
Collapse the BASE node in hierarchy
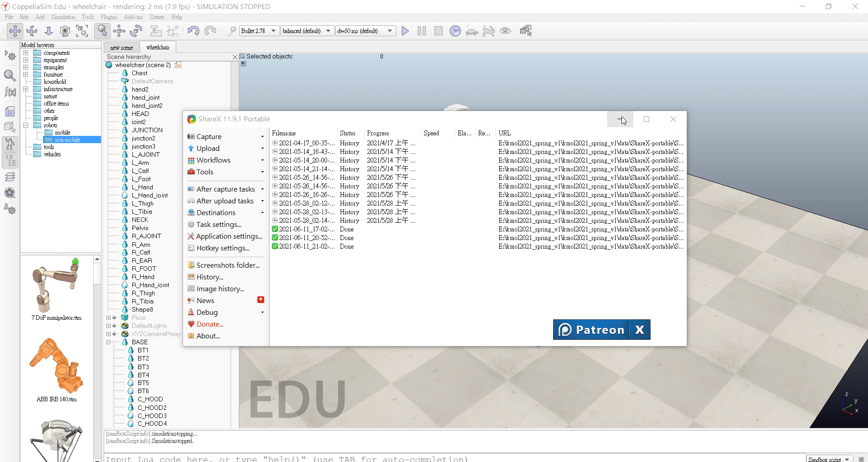tap(108, 342)
